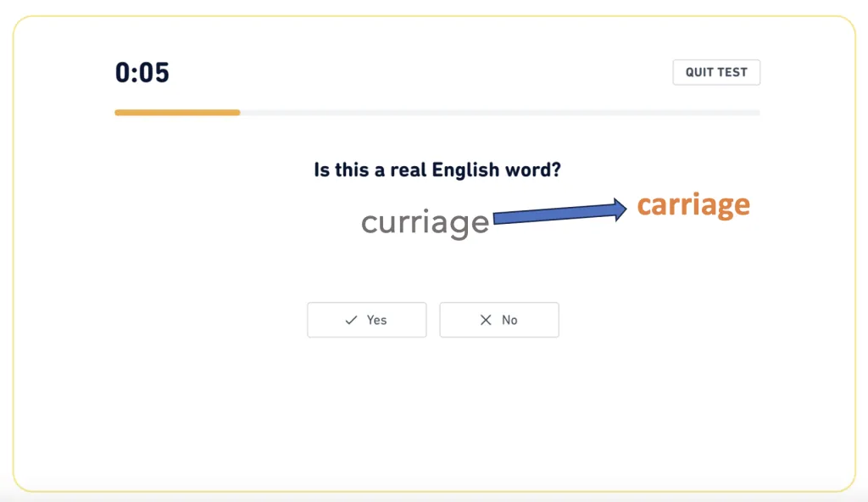
Task: Click the gray unfilled section of the progress bar
Action: point(509,112)
